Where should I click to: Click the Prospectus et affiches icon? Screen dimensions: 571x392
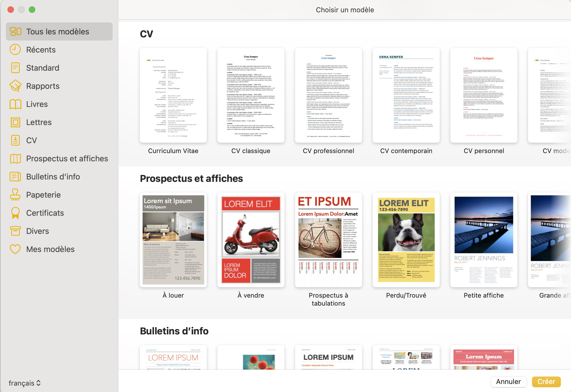[x=15, y=158]
